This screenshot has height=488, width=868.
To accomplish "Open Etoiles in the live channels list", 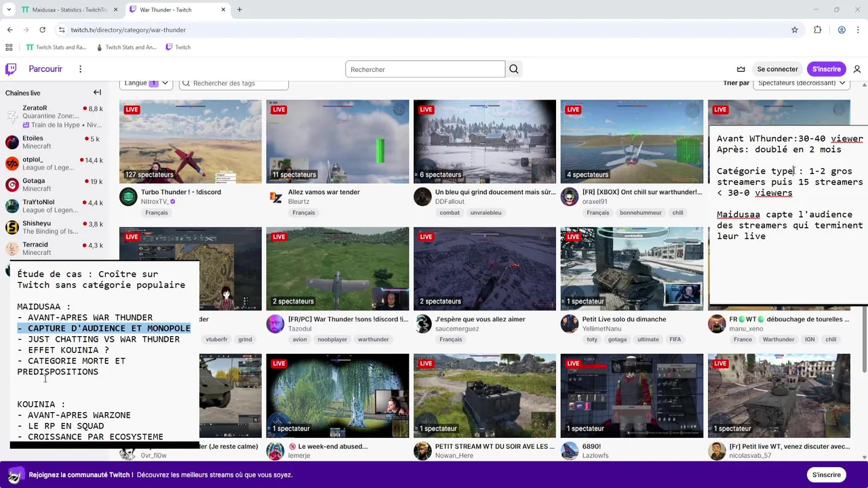I will pos(54,142).
